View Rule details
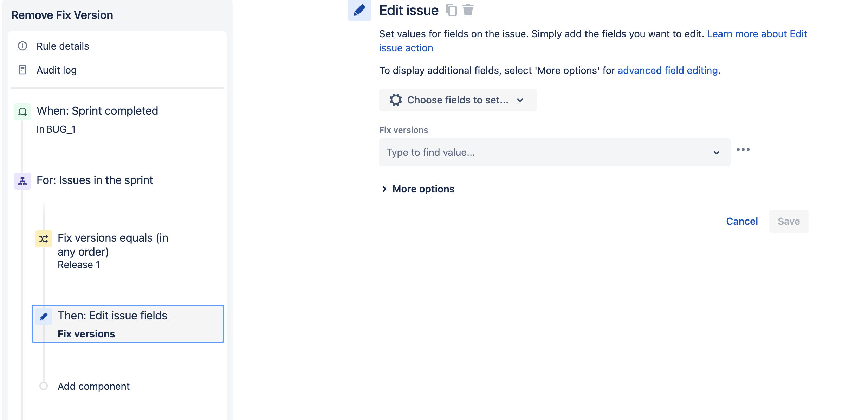This screenshot has height=420, width=868. coord(63,46)
